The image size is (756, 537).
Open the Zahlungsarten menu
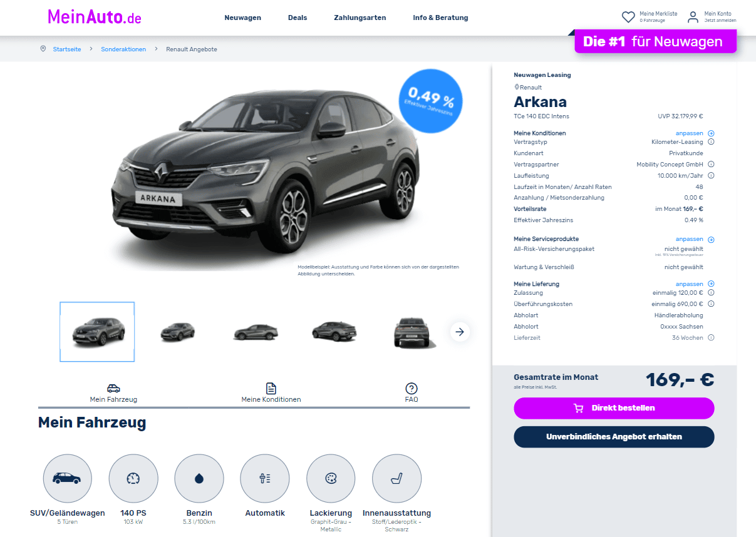pos(360,18)
